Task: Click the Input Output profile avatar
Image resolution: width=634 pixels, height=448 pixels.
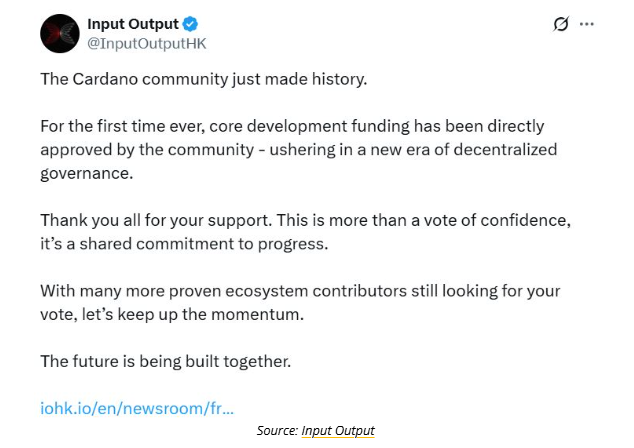Action: [59, 33]
